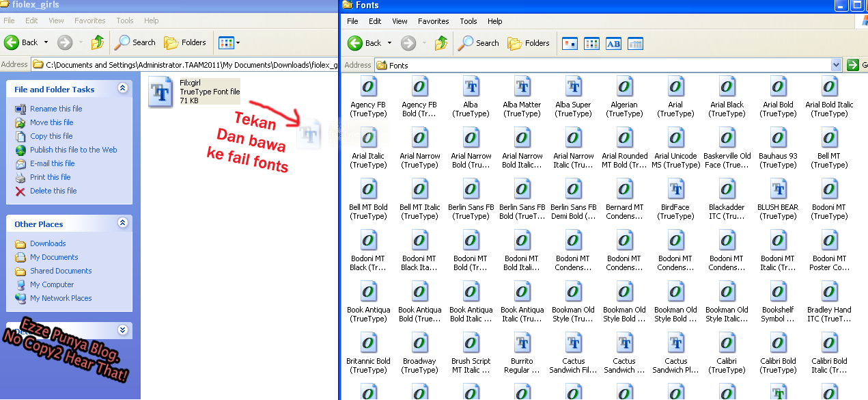Click Move this file link
The image size is (868, 400).
click(51, 122)
